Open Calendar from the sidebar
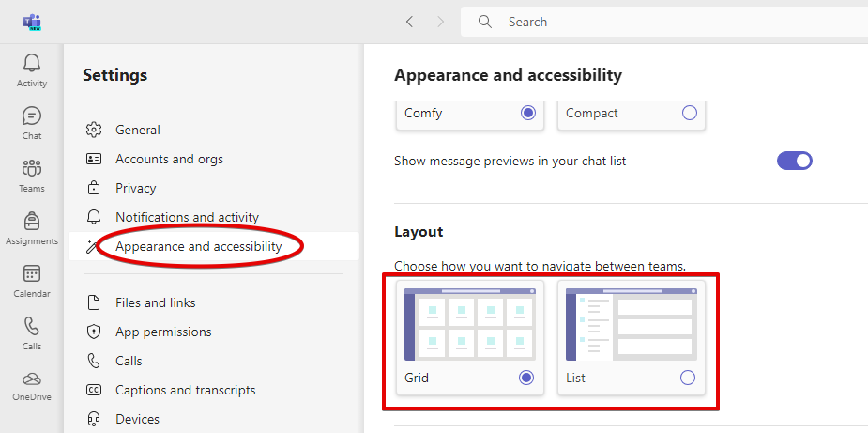Viewport: 868px width, 433px height. tap(32, 280)
